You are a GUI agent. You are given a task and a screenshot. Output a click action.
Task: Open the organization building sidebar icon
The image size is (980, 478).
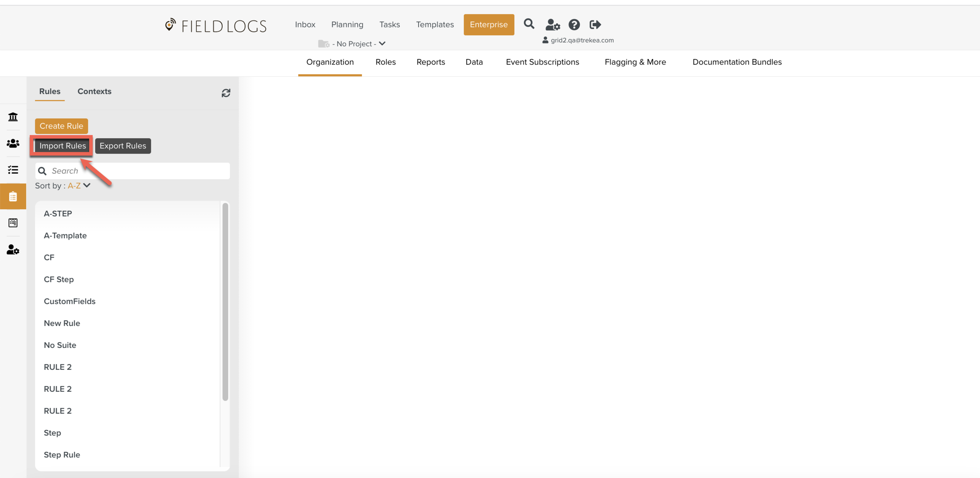pyautogui.click(x=13, y=117)
